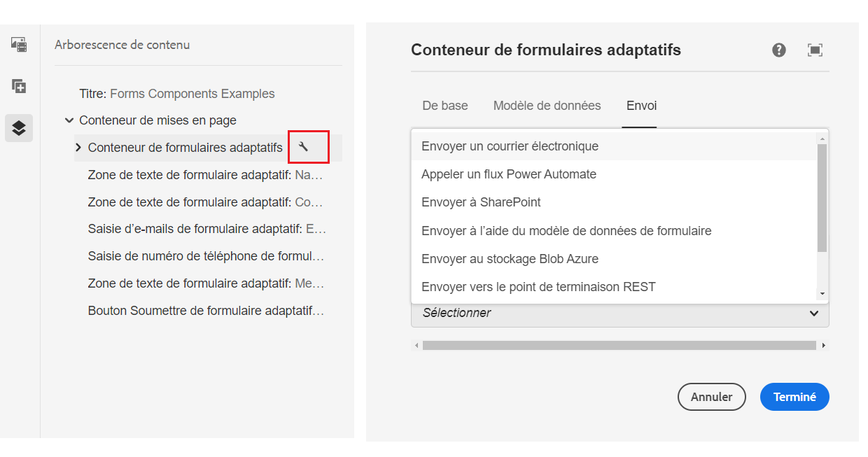Switch to Modèle de données tab
Screen dimensions: 868x457
click(x=547, y=106)
